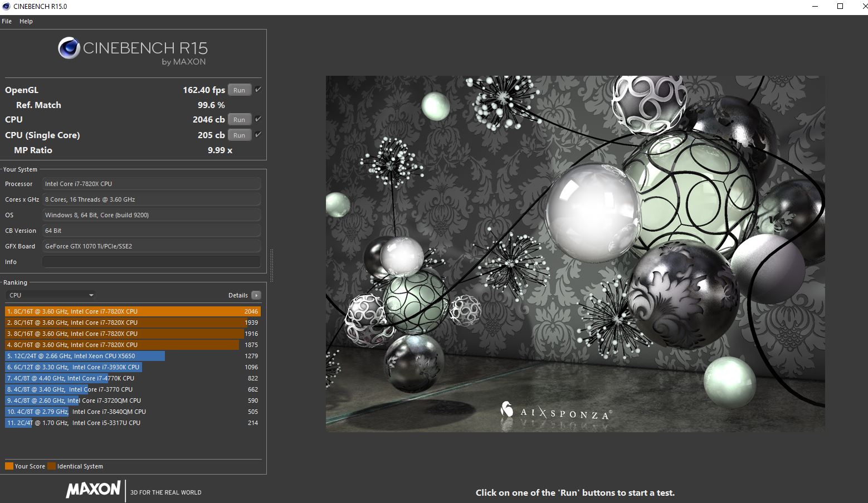Run the CPU Single Core test
Screen dimensions: 868x503
pyautogui.click(x=239, y=135)
